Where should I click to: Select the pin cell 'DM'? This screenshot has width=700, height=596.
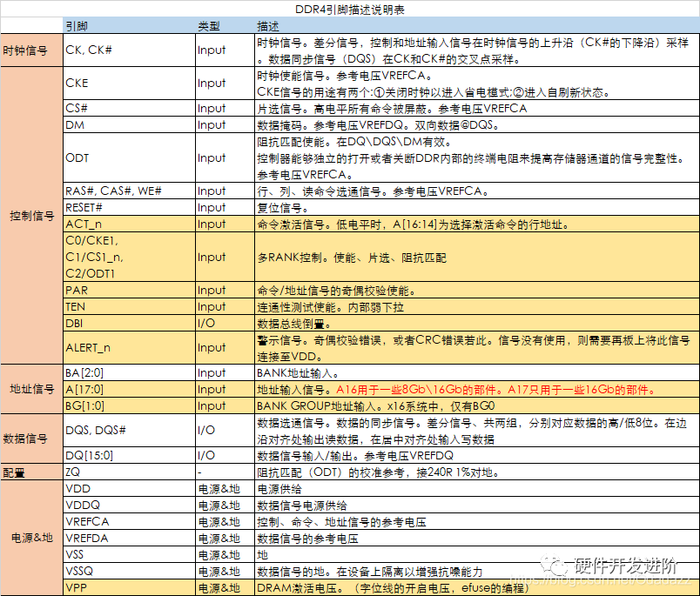(130, 125)
